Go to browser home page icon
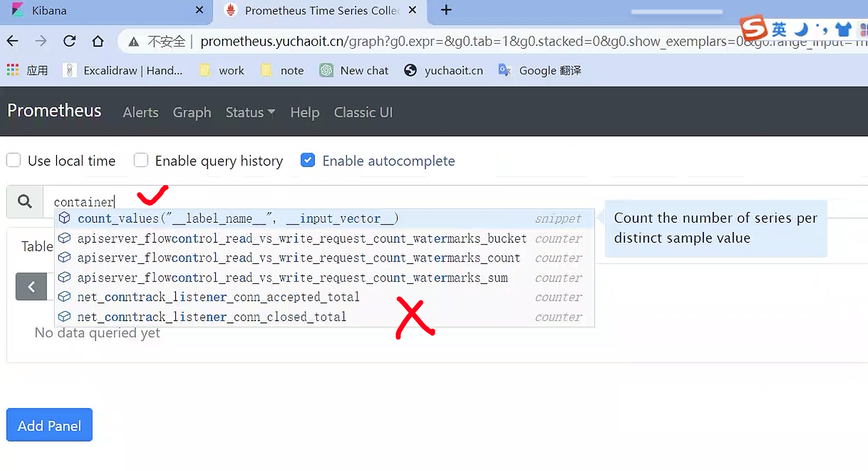This screenshot has height=471, width=868. (x=98, y=41)
